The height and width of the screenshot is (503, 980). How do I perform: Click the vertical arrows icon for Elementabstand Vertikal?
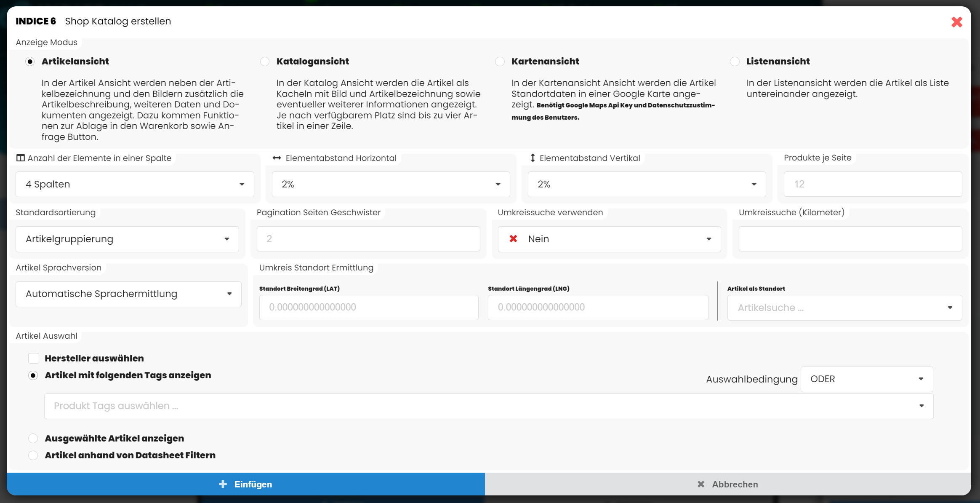coord(533,158)
